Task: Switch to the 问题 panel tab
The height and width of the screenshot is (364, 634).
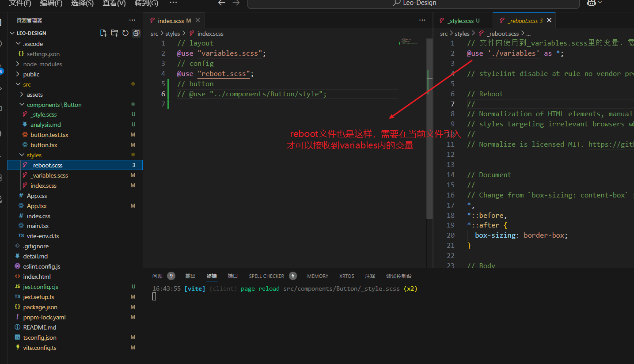Action: click(158, 276)
